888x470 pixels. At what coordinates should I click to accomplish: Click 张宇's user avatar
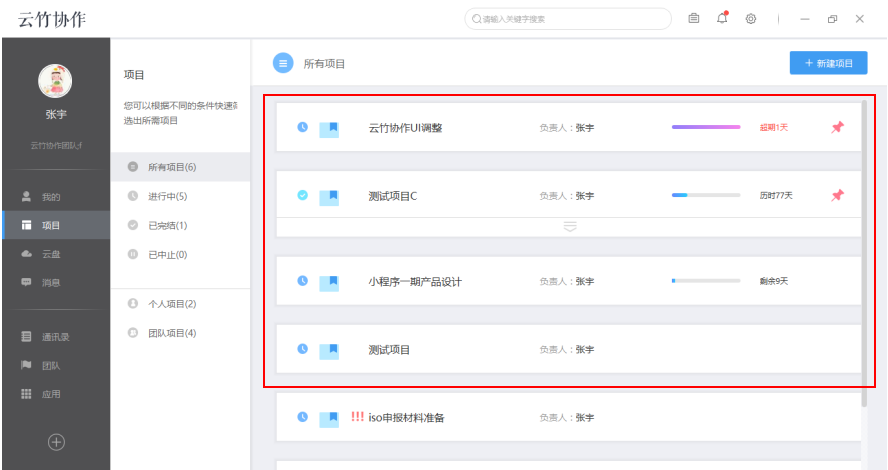(55, 81)
